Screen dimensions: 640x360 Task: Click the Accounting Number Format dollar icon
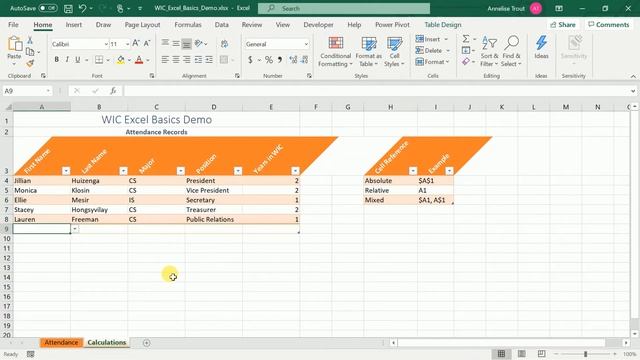coord(250,60)
